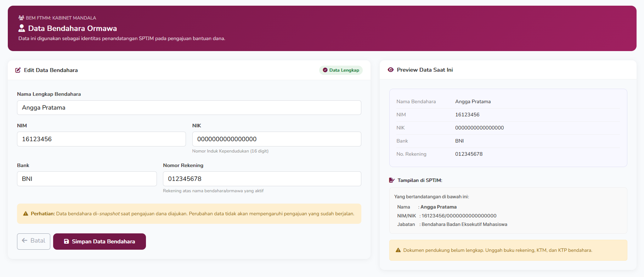Click the eye icon beside Preview Data Saat Ini
The height and width of the screenshot is (277, 644).
point(391,70)
